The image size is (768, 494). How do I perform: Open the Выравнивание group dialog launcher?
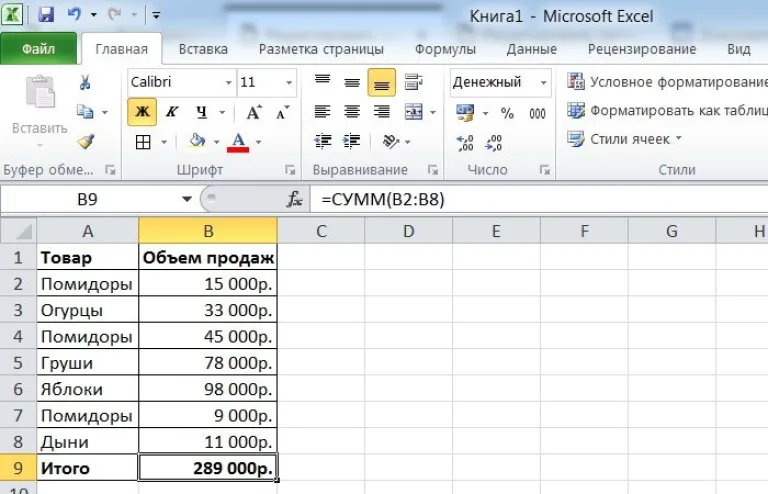[x=432, y=170]
